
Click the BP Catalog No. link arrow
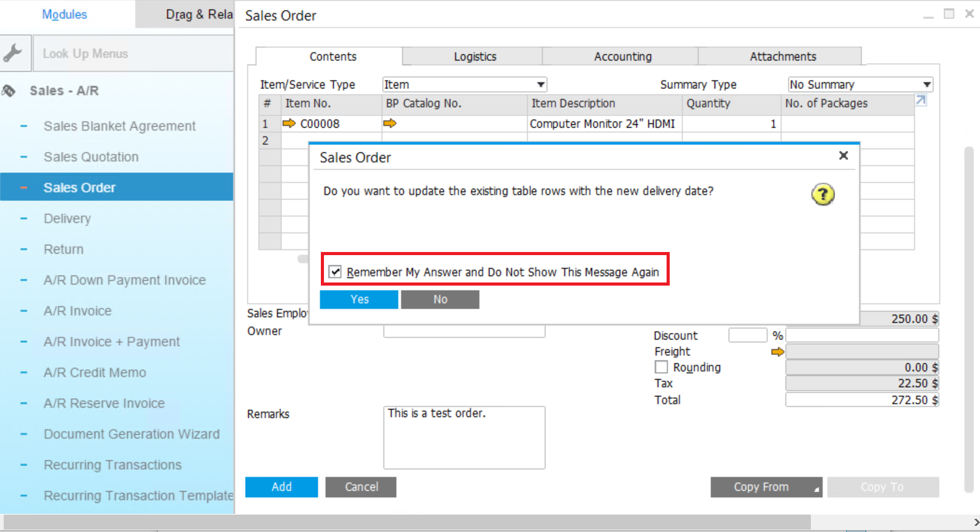(x=390, y=123)
